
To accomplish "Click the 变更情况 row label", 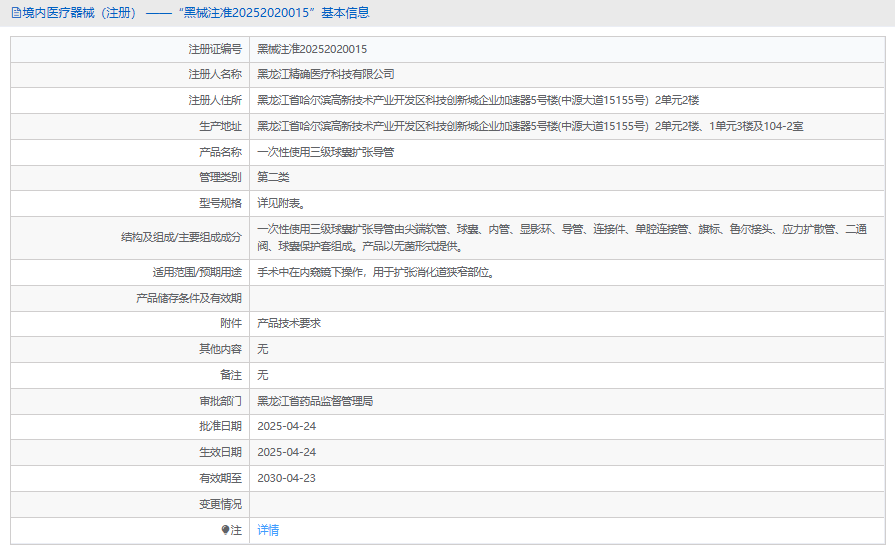I will pos(220,504).
